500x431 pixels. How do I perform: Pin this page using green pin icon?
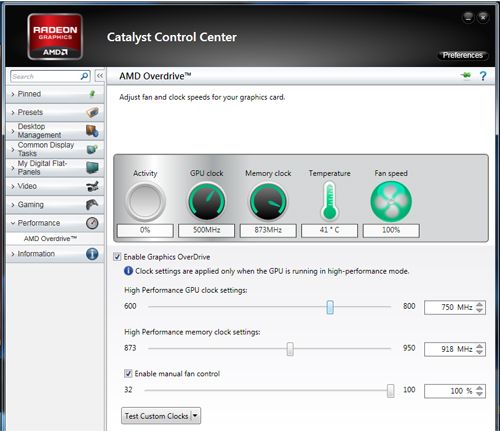[x=467, y=76]
